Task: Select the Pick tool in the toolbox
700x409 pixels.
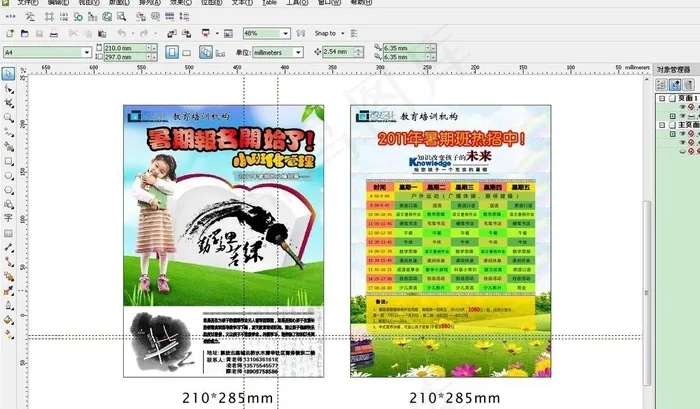Action: click(8, 74)
